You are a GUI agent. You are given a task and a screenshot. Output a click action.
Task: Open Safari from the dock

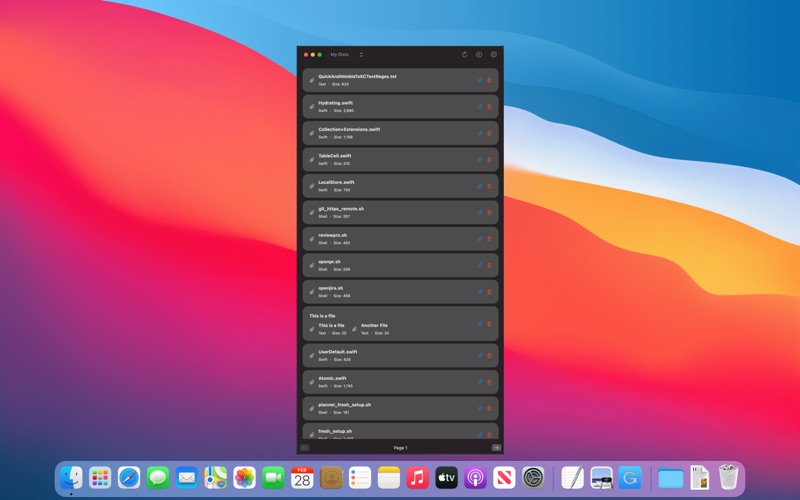pos(129,478)
